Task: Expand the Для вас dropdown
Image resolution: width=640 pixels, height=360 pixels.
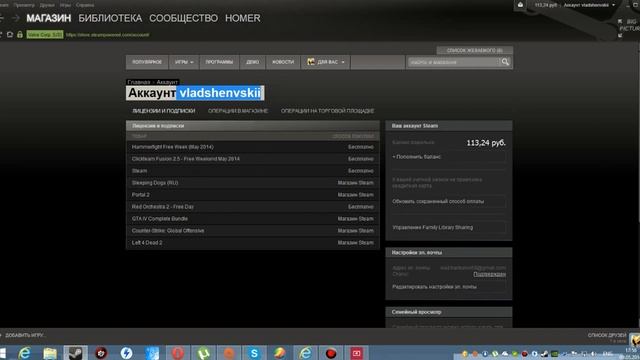Action: pos(325,62)
